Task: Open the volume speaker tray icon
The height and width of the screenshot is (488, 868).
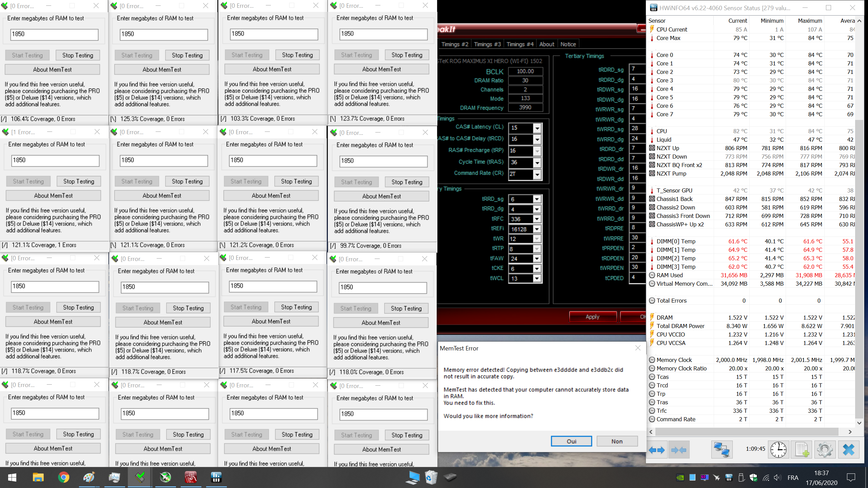Action: coord(778,478)
